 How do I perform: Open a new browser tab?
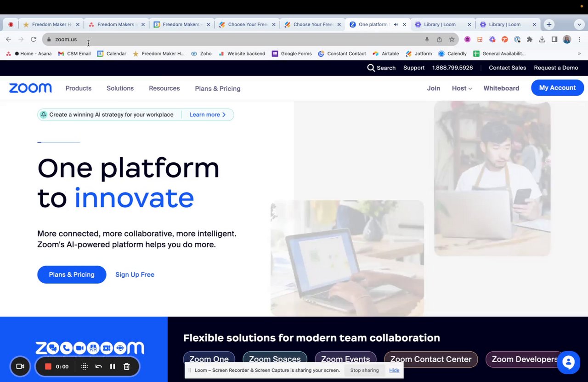549,24
